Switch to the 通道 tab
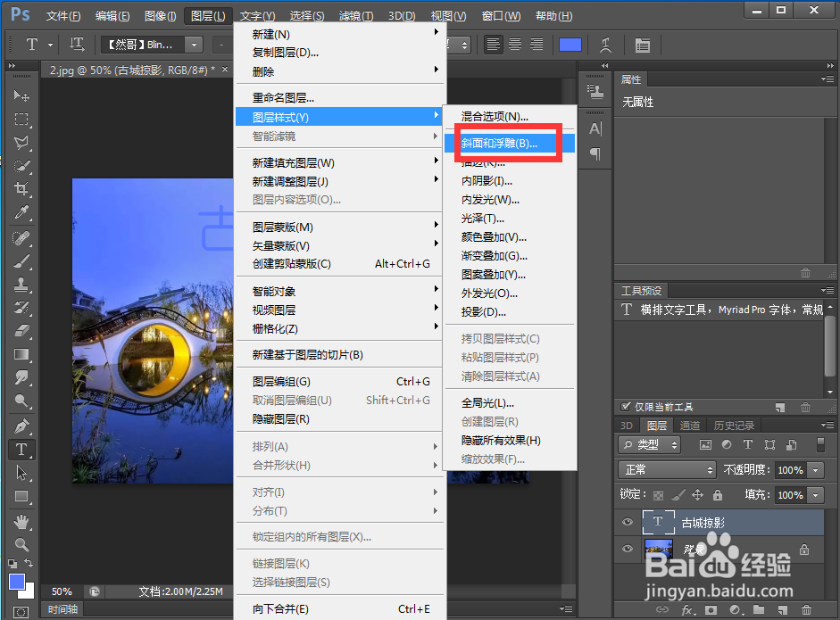This screenshot has width=840, height=620. point(690,426)
